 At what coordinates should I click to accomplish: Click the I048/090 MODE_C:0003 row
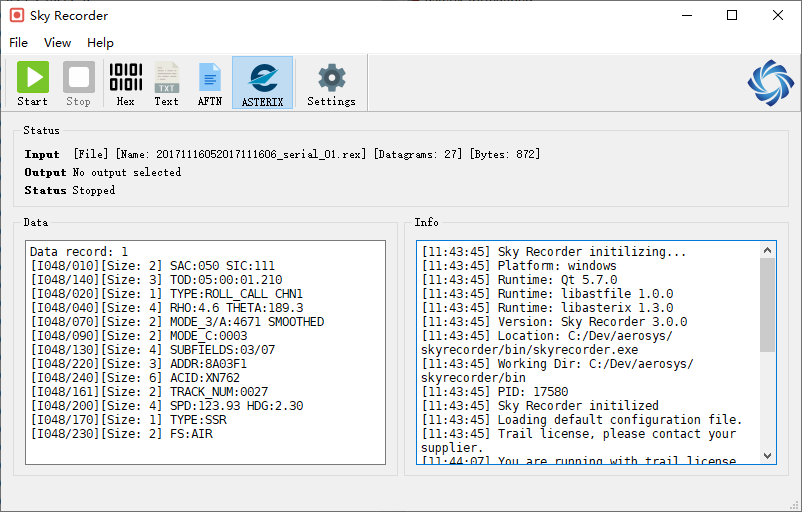139,336
